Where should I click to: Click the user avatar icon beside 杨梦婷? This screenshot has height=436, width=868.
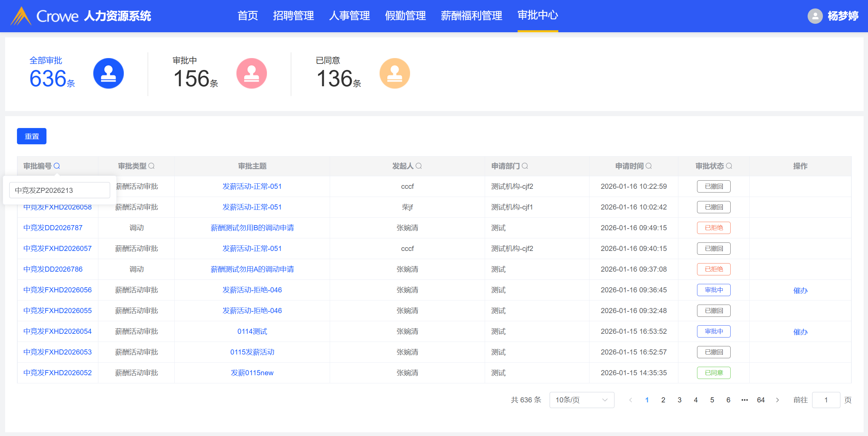[815, 16]
